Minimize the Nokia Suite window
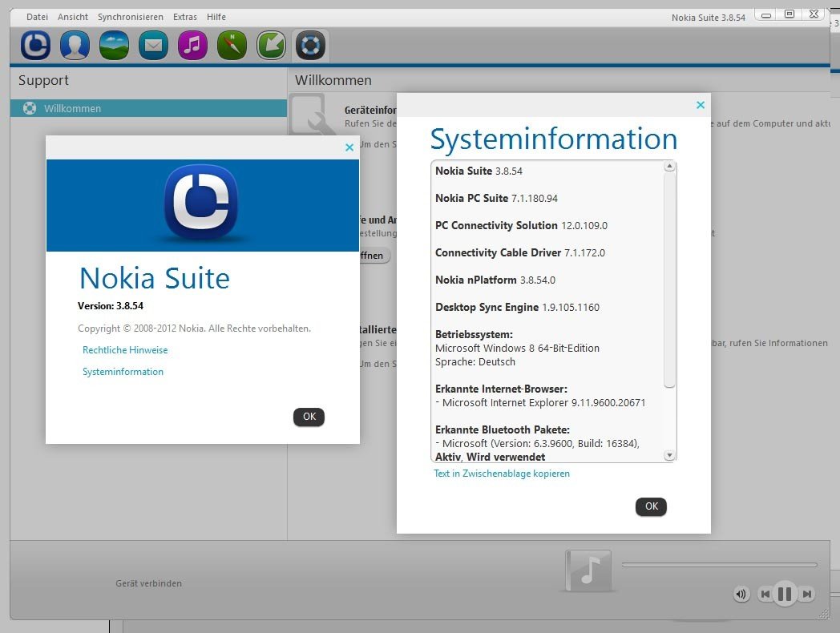Viewport: 840px width, 633px height. 766,15
